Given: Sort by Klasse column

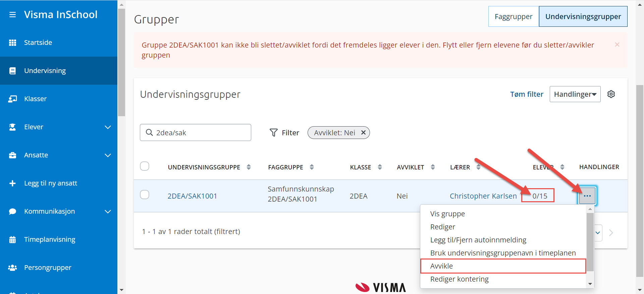Looking at the screenshot, I should click(x=380, y=167).
